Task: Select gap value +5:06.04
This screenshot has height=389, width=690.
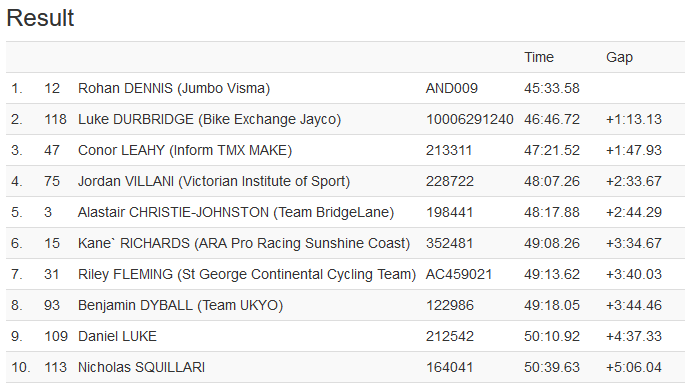Action: [634, 367]
